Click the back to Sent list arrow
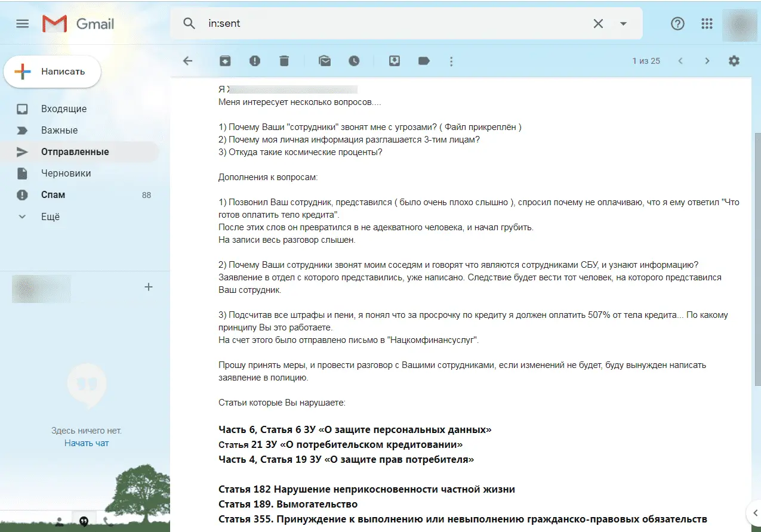Image resolution: width=761 pixels, height=532 pixels. (188, 61)
